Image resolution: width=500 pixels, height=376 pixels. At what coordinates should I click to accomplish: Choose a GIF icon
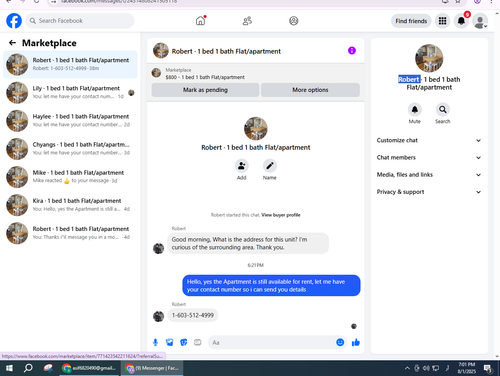[198, 342]
